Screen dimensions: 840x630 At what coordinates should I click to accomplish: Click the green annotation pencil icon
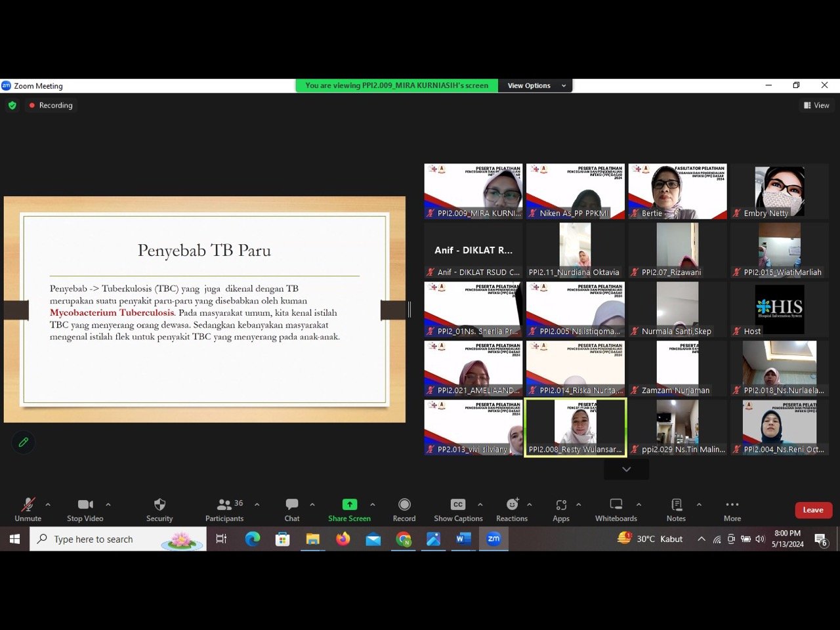(x=24, y=442)
